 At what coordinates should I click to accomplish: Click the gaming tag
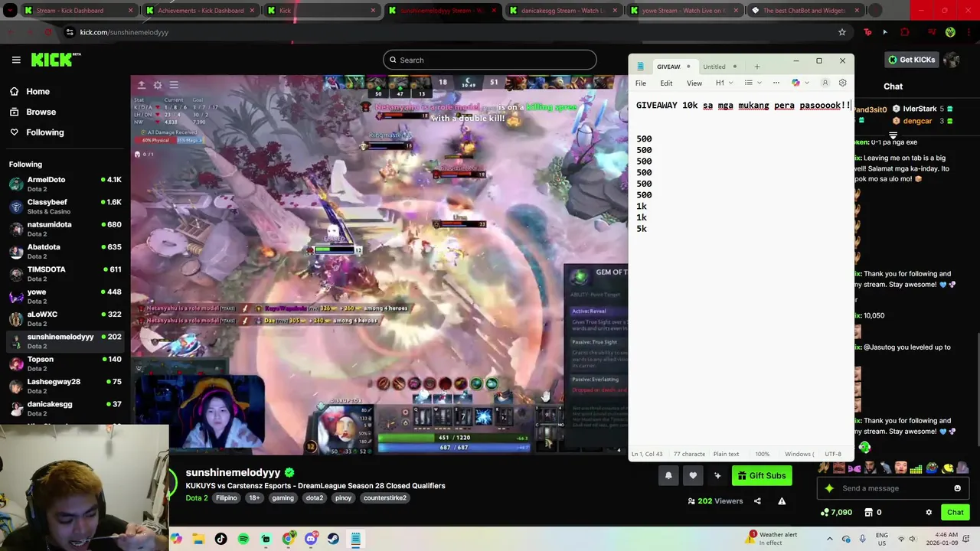click(x=283, y=498)
